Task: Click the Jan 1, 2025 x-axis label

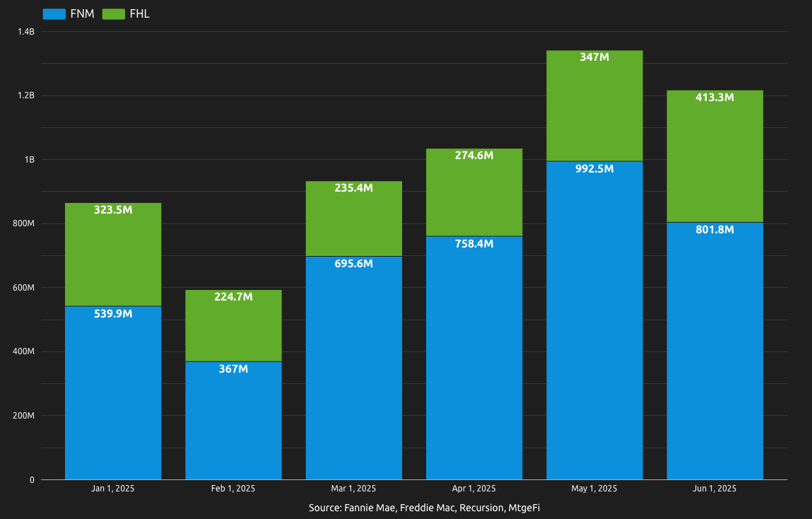Action: click(112, 488)
